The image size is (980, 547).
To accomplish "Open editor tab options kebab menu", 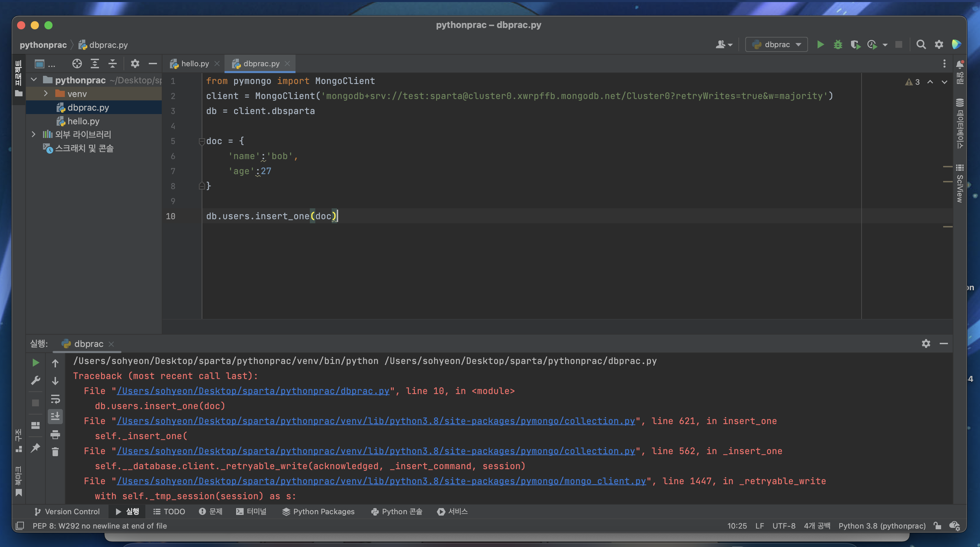I will [x=944, y=64].
